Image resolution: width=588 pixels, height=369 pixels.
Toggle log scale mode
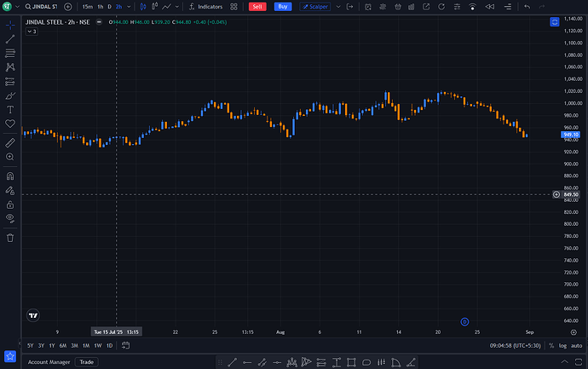coord(562,346)
